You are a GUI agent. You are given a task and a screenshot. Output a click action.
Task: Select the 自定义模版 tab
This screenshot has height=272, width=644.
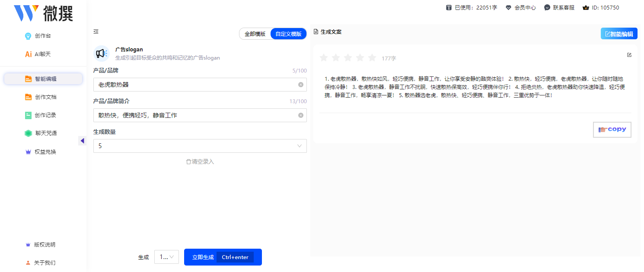(x=288, y=33)
